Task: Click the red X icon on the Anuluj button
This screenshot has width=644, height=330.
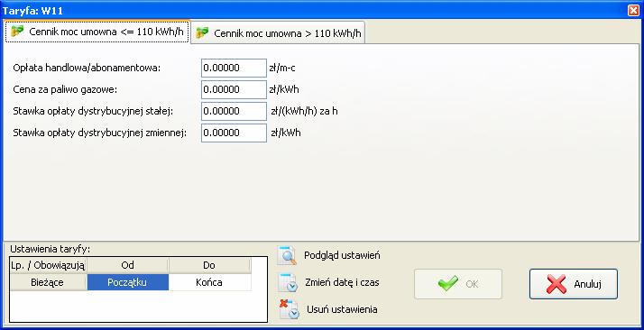Action: 557,284
